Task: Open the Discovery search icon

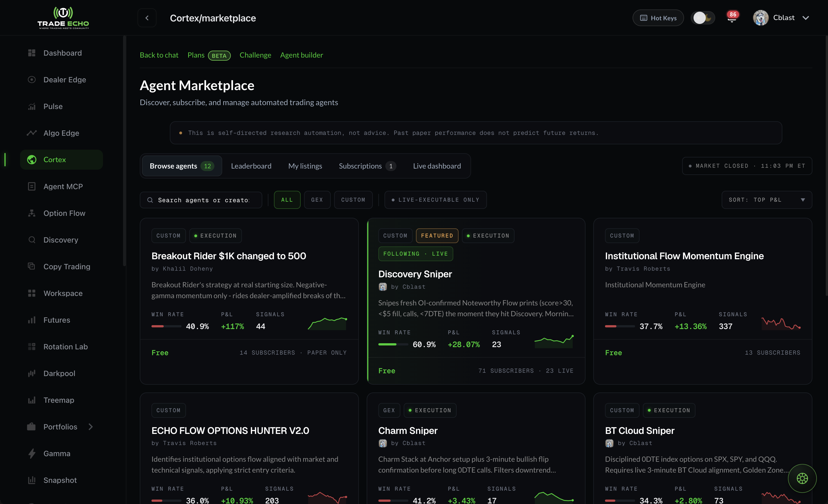Action: click(x=31, y=240)
